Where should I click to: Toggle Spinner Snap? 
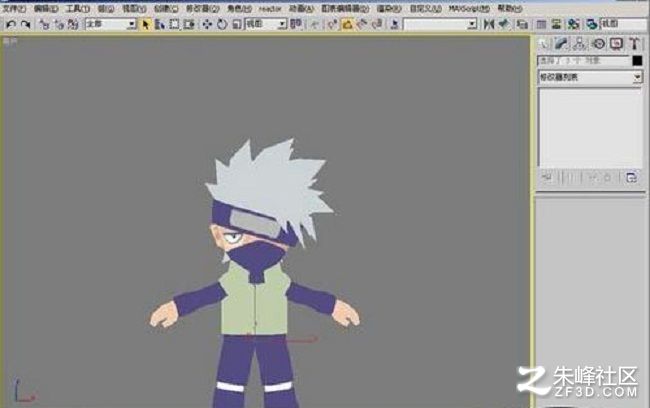pos(377,24)
